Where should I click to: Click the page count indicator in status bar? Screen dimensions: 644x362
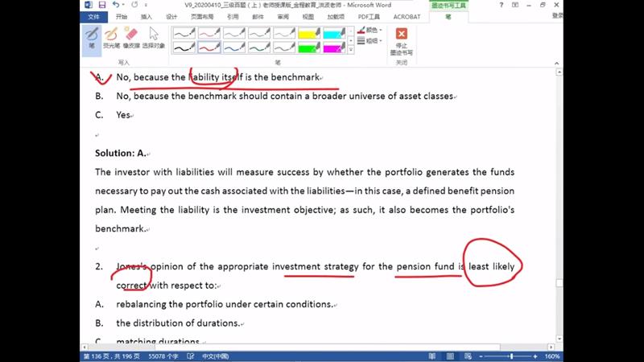(x=111, y=356)
